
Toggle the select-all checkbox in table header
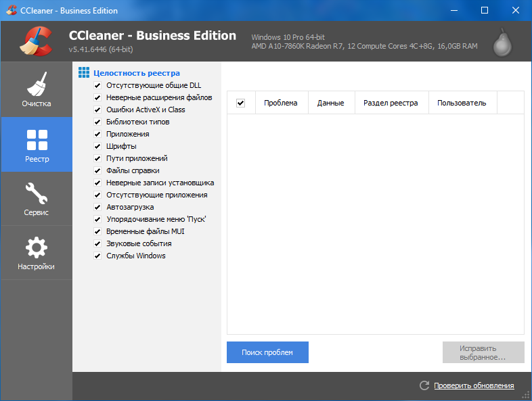tap(240, 103)
